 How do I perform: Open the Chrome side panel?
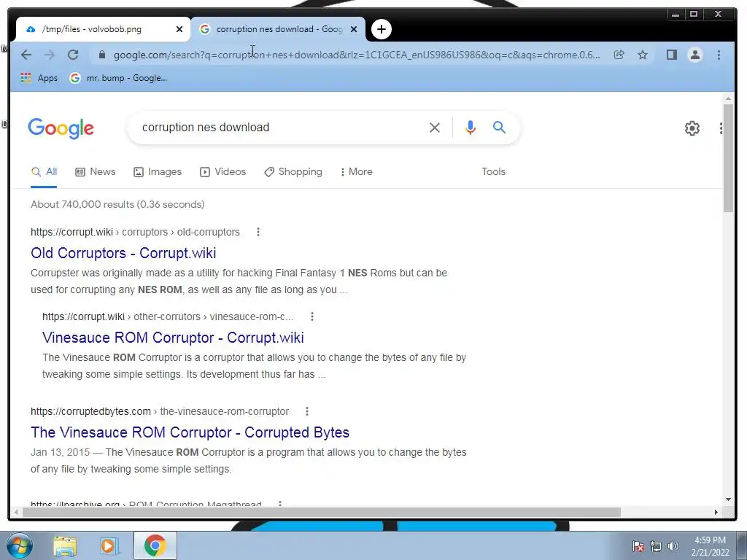[672, 55]
